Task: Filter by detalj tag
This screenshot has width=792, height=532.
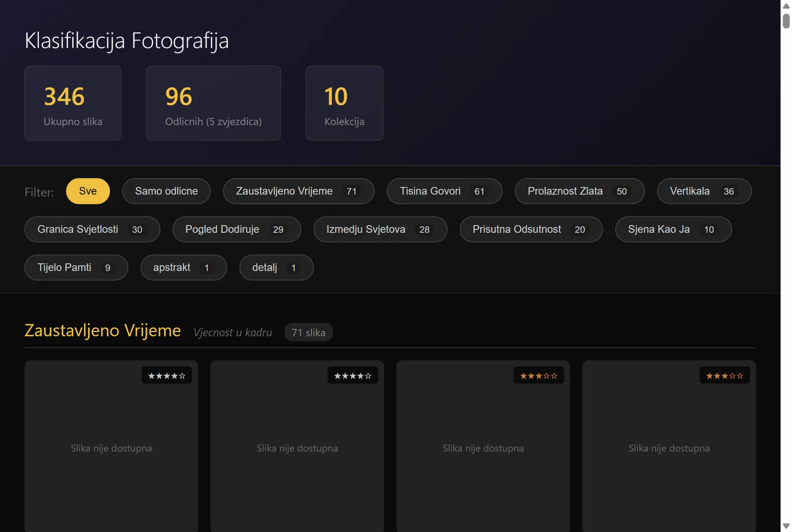Action: click(276, 267)
